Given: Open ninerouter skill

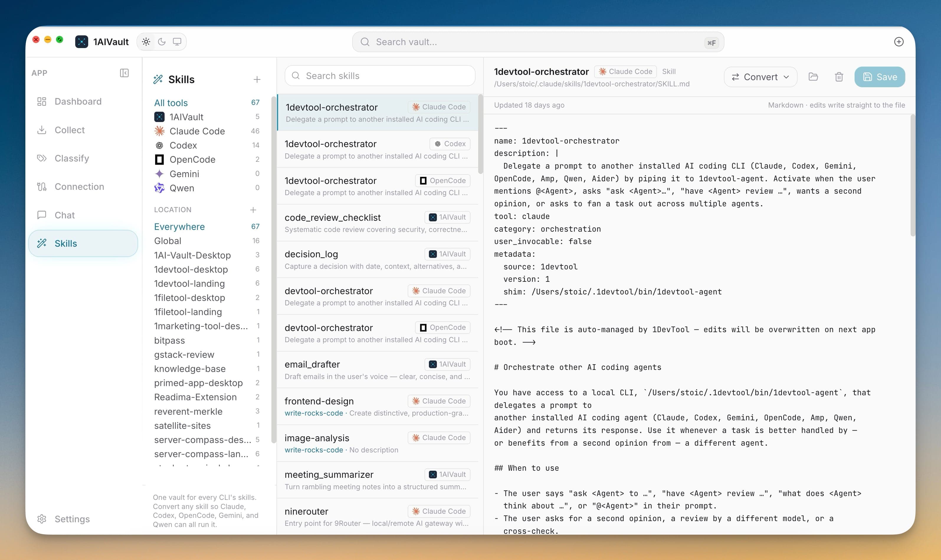Looking at the screenshot, I should click(377, 517).
